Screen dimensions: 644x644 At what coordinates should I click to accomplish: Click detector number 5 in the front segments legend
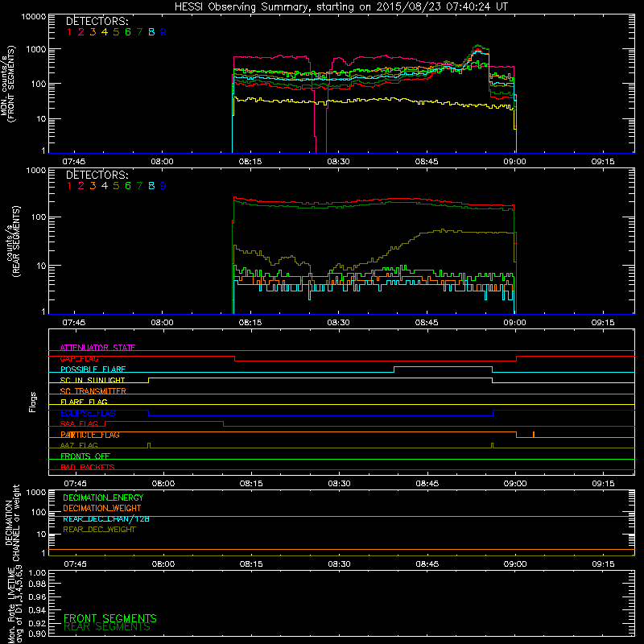116,32
